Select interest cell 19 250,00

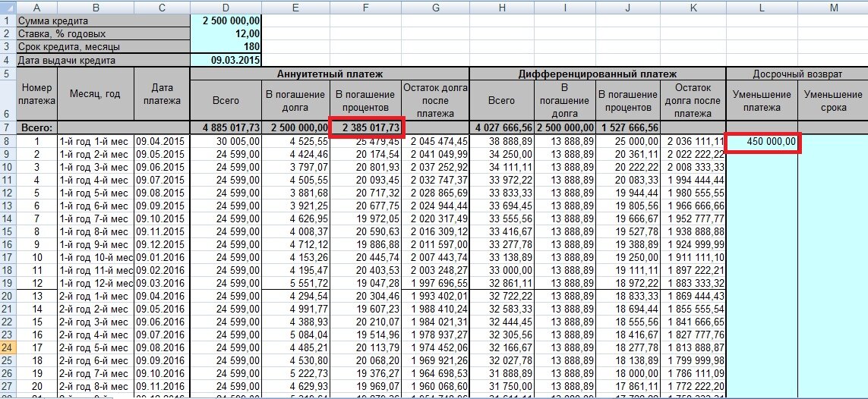628,257
